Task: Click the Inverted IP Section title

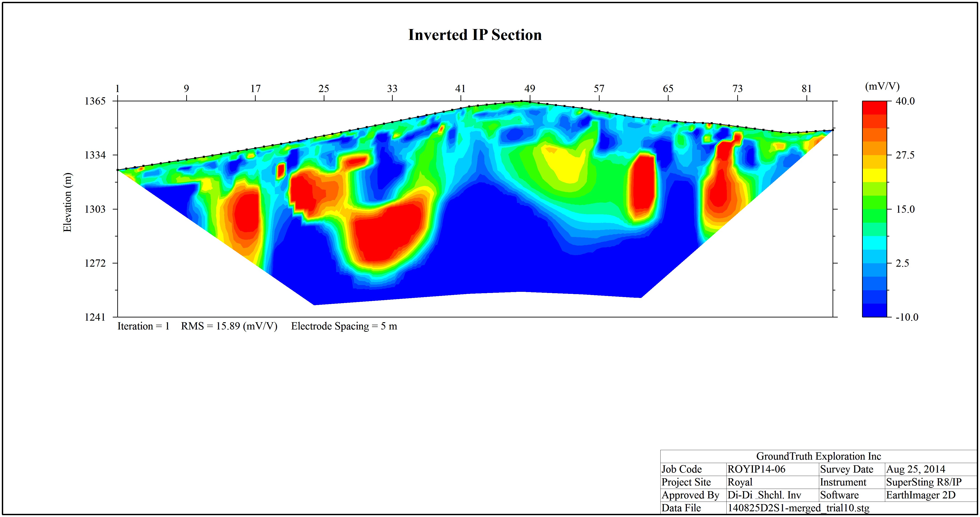Action: [475, 35]
